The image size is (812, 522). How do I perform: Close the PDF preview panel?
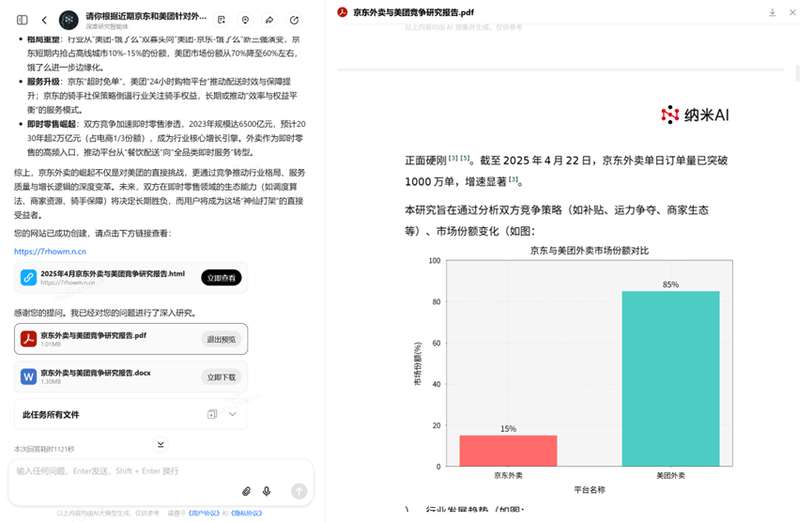pos(792,12)
